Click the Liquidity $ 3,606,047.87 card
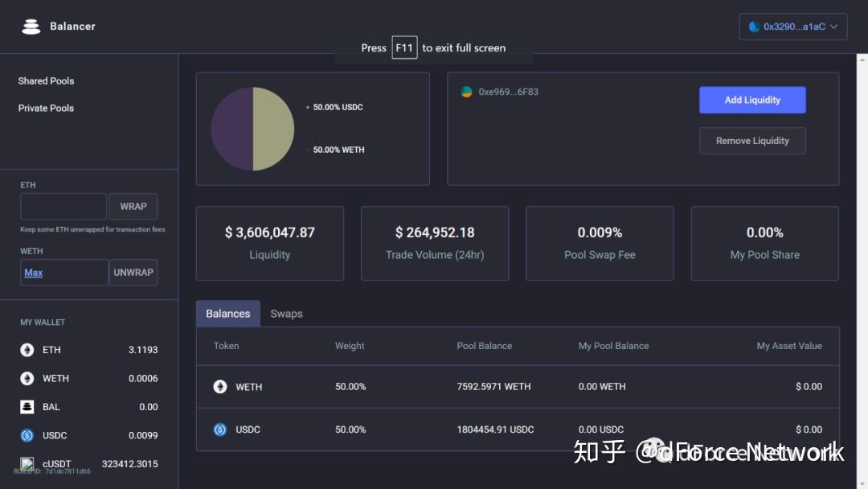This screenshot has height=489, width=868. pos(269,243)
